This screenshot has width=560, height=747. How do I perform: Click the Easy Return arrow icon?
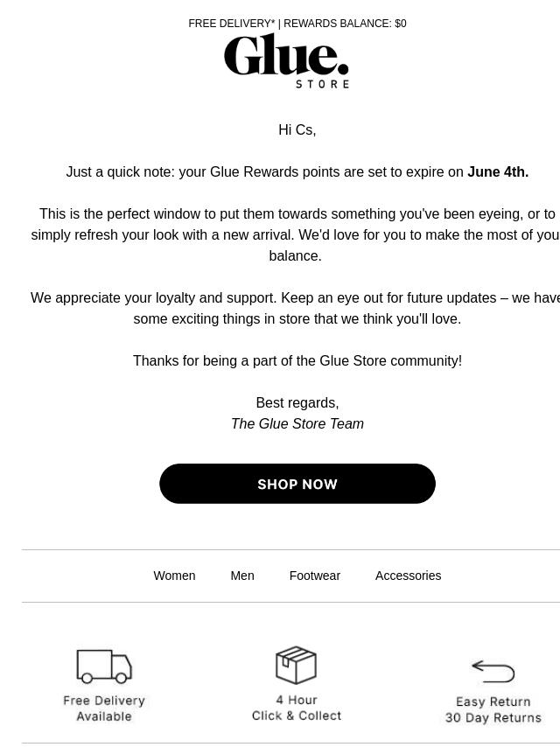493,672
